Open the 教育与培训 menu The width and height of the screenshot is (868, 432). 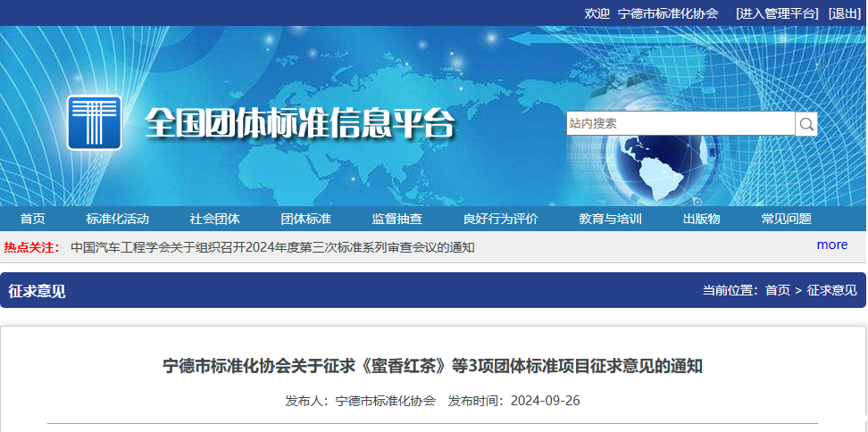[x=610, y=220]
